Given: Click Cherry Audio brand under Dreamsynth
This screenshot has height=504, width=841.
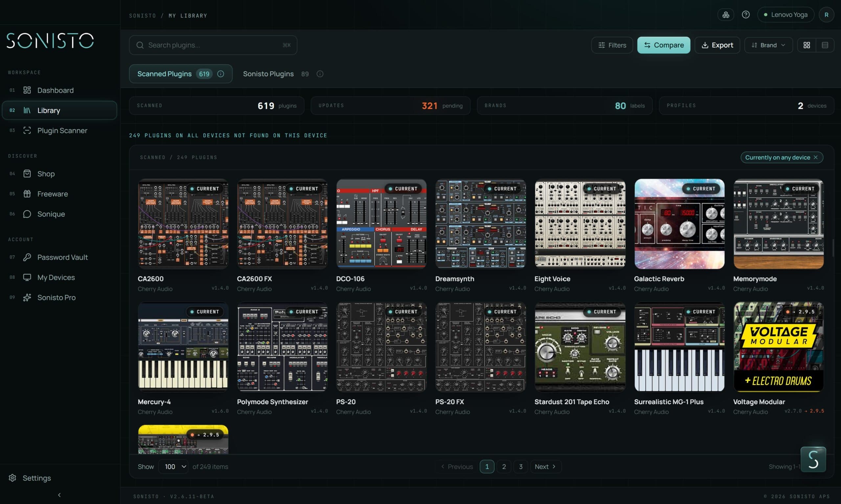Looking at the screenshot, I should click(452, 289).
